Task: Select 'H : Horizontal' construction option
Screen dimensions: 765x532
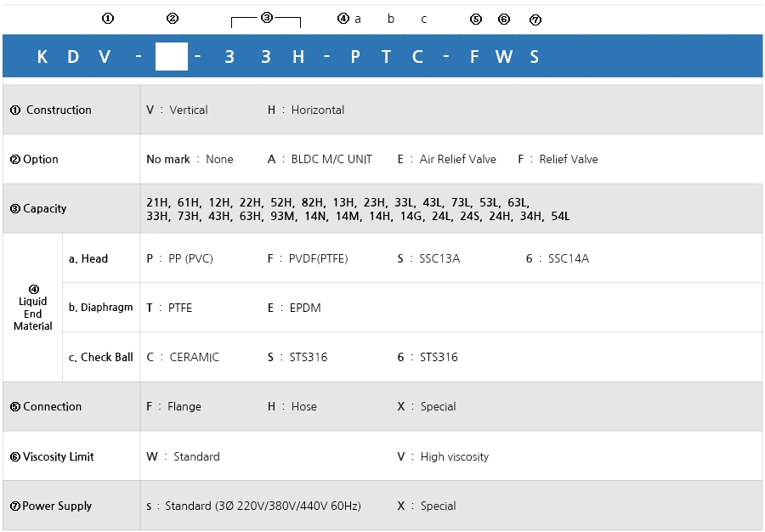Action: pyautogui.click(x=306, y=110)
